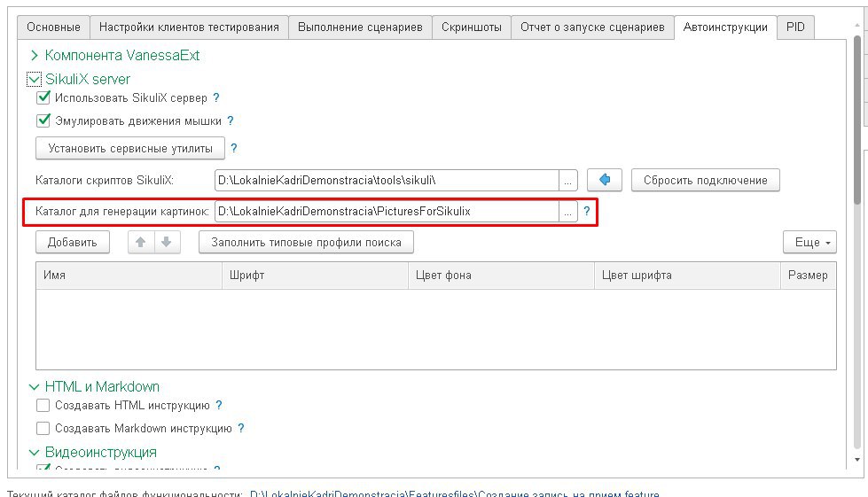868x497 pixels.
Task: Collapse the Видеоинструкция section
Action: pos(34,453)
